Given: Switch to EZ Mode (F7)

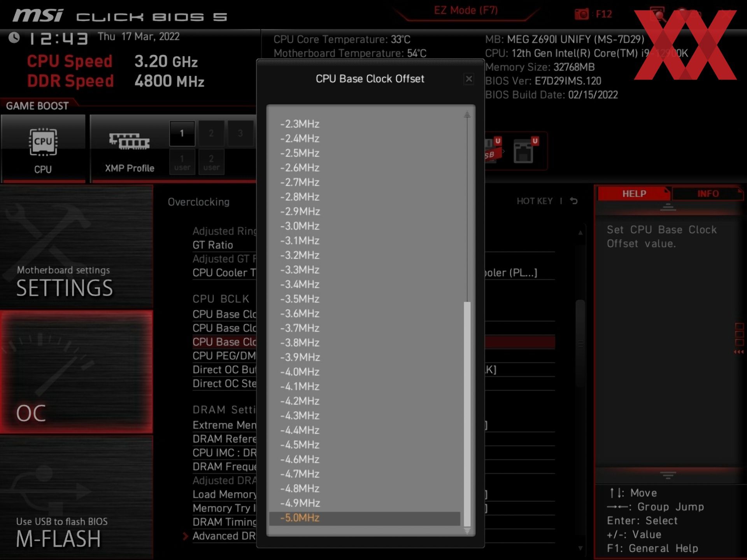Looking at the screenshot, I should click(x=466, y=10).
